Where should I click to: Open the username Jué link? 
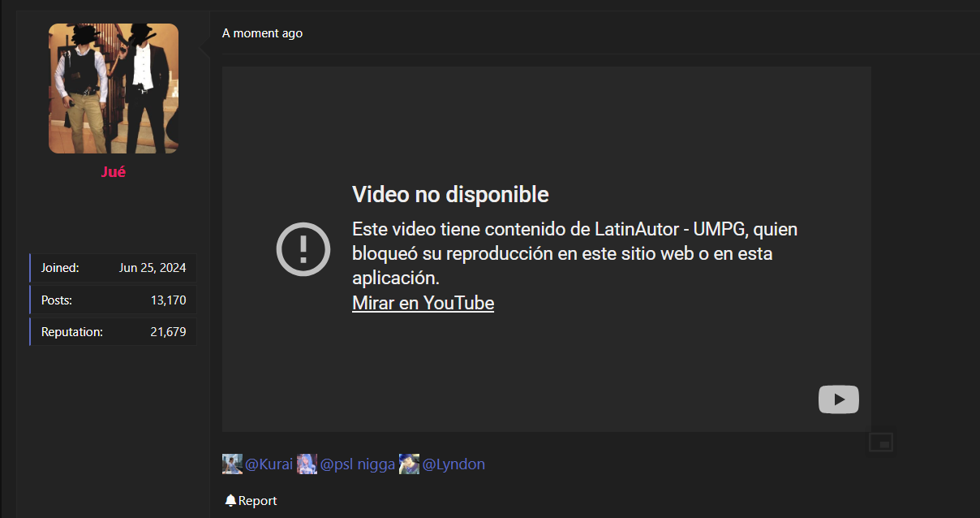click(114, 172)
